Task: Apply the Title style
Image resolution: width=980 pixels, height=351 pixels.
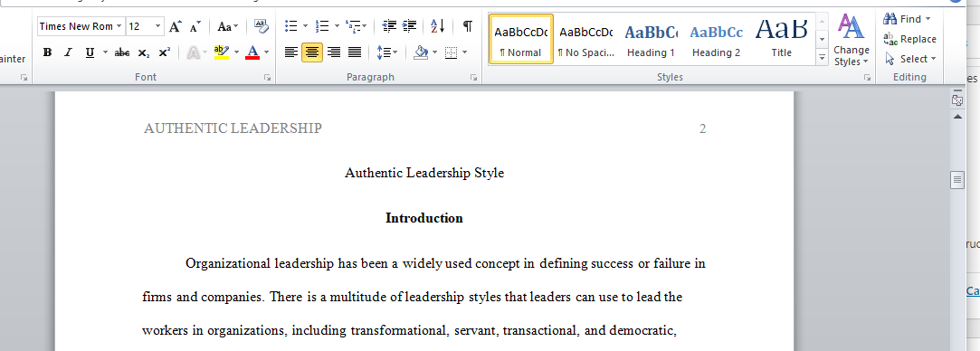Action: click(x=781, y=39)
